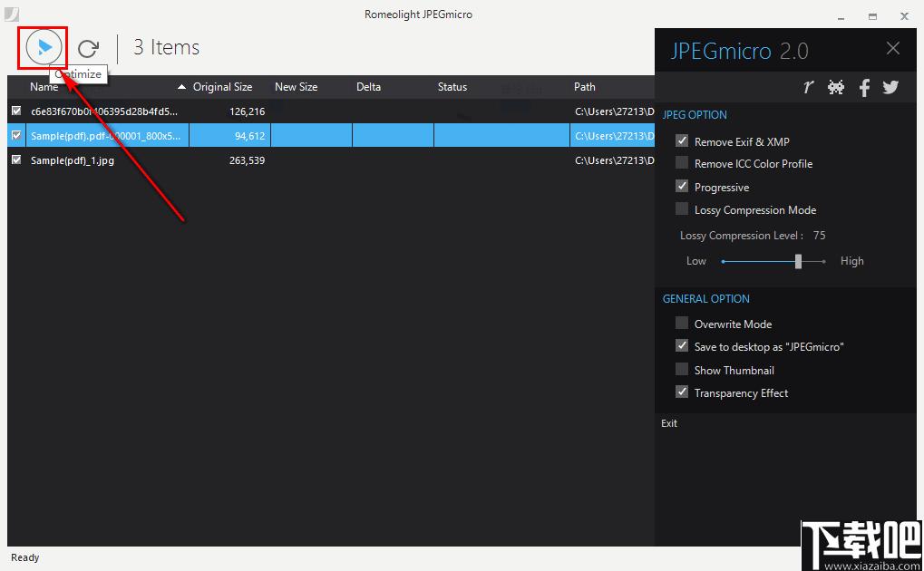
Task: Enable Overwrite Mode checkbox
Action: pyautogui.click(x=682, y=323)
